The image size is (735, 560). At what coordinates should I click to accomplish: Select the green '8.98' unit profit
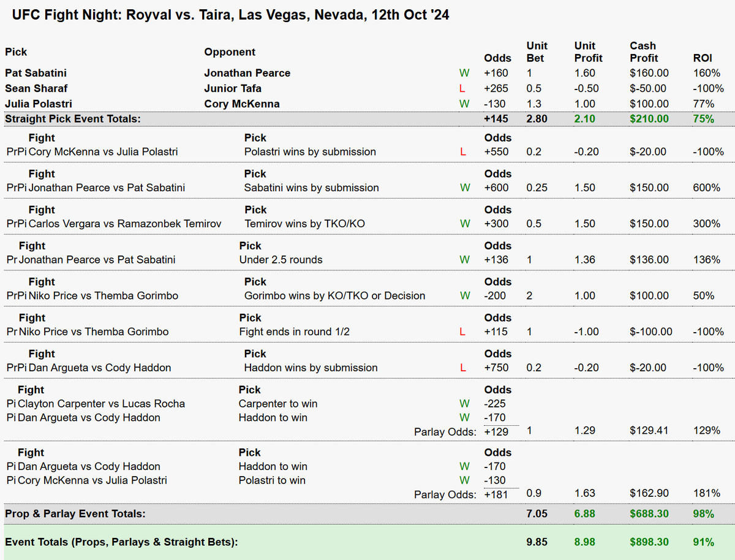(585, 542)
